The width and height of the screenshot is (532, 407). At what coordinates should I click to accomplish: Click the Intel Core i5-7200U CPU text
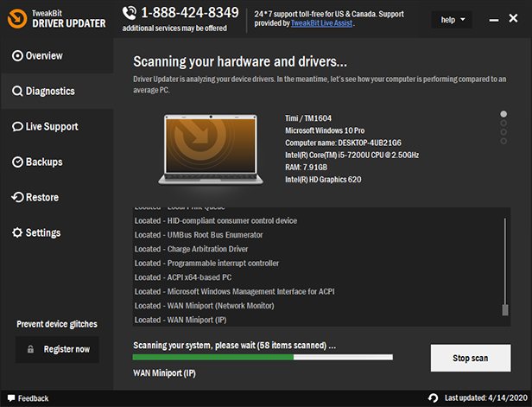[351, 155]
